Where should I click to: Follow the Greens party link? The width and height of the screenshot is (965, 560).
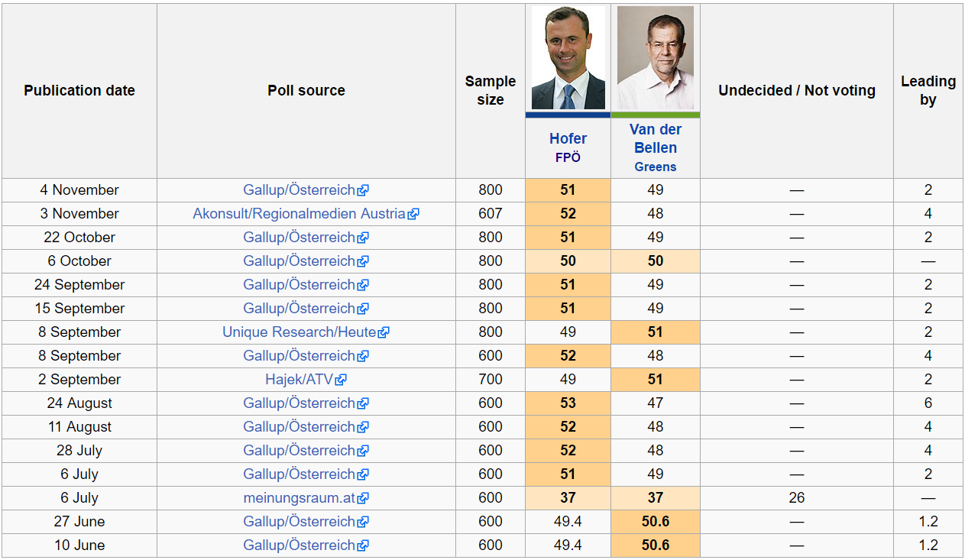[x=655, y=167]
